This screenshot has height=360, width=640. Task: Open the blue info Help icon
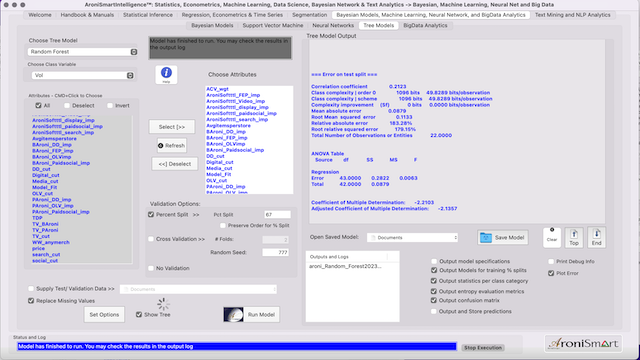(x=166, y=74)
